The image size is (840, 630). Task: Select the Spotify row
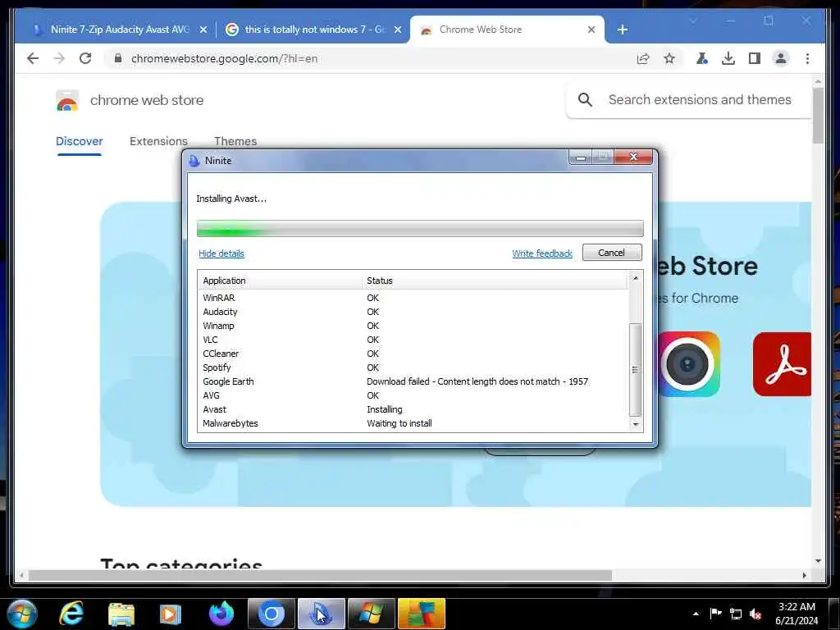tap(413, 367)
